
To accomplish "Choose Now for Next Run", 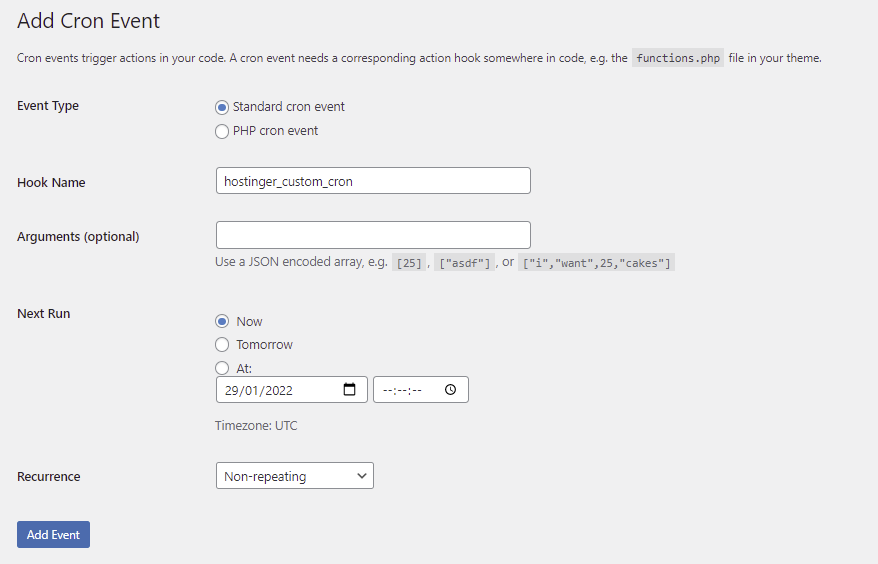I will click(222, 321).
